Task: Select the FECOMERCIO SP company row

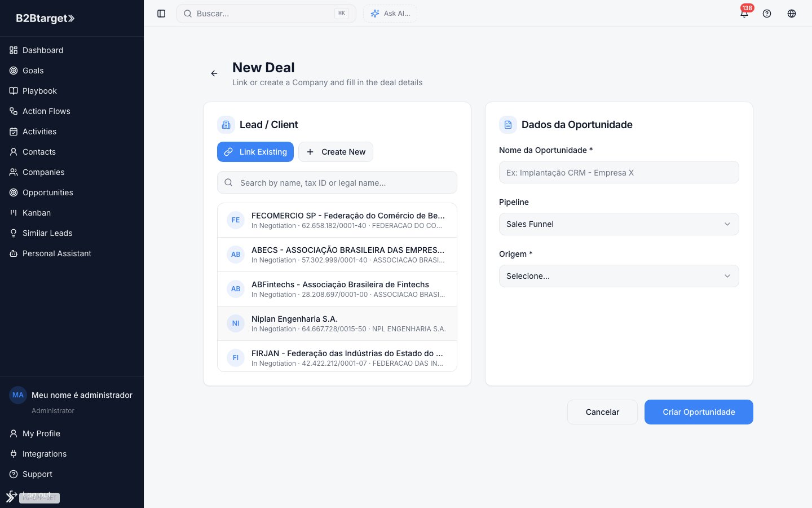Action: click(337, 220)
